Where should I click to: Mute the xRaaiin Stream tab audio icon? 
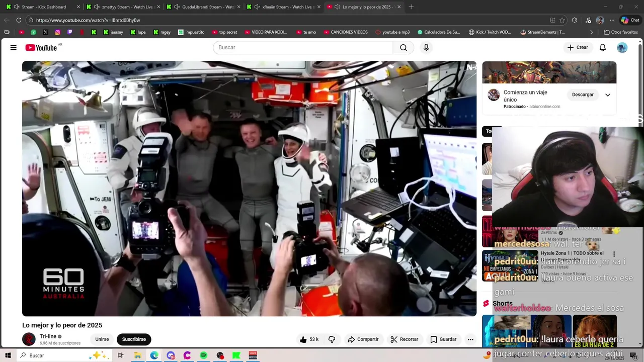tap(258, 7)
